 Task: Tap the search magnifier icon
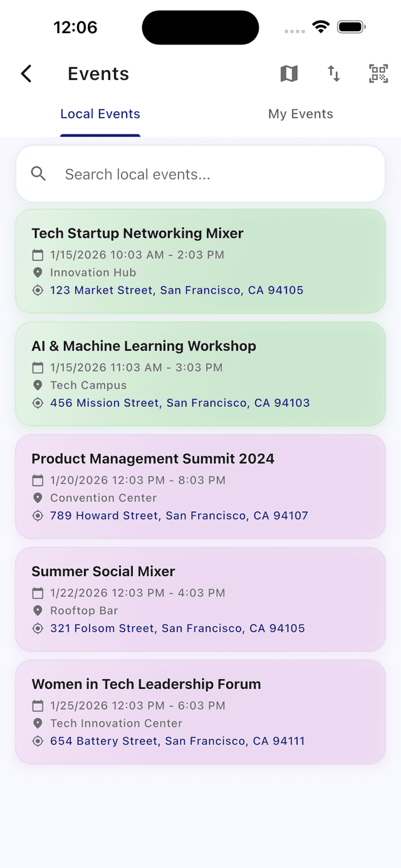(39, 174)
